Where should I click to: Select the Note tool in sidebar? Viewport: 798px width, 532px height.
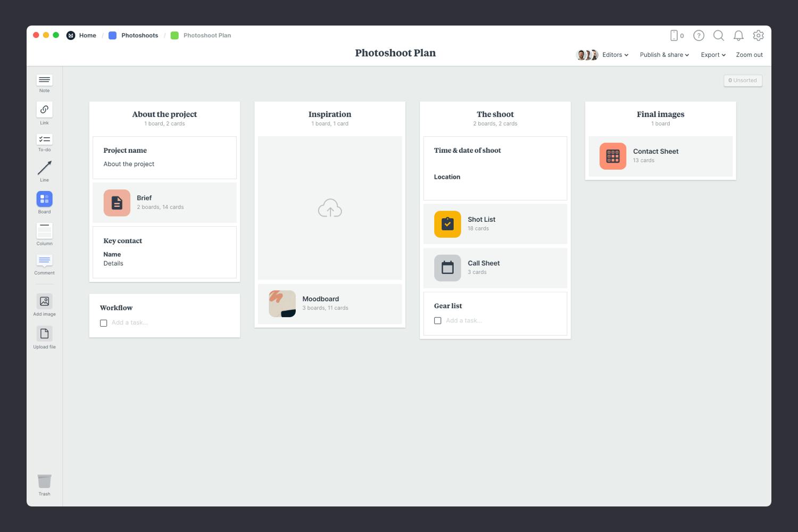pyautogui.click(x=44, y=80)
